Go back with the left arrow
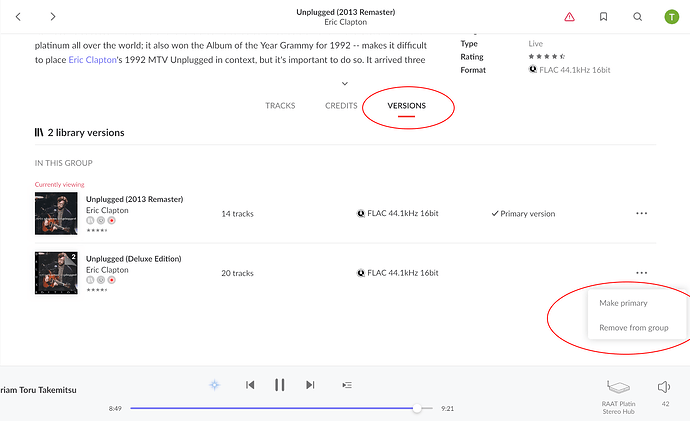 click(18, 17)
